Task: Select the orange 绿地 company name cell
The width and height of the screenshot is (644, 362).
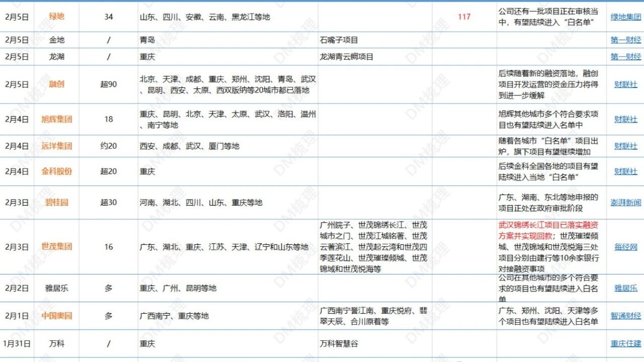Action: pyautogui.click(x=57, y=17)
